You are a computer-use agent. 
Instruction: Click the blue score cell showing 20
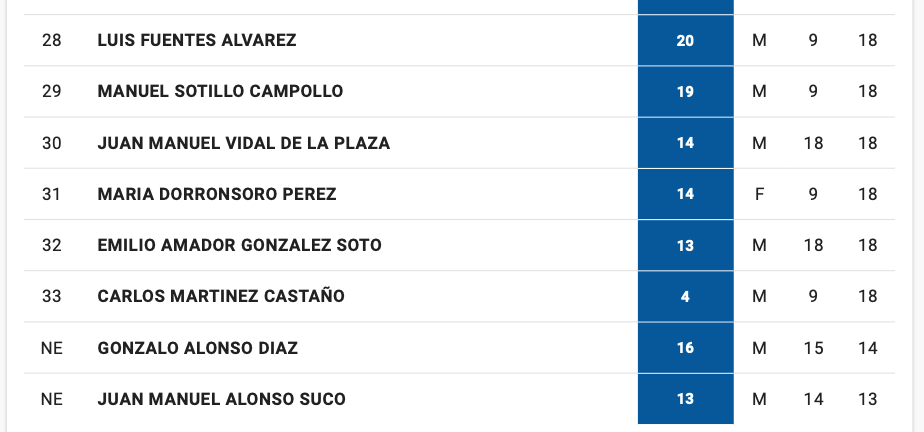click(685, 41)
